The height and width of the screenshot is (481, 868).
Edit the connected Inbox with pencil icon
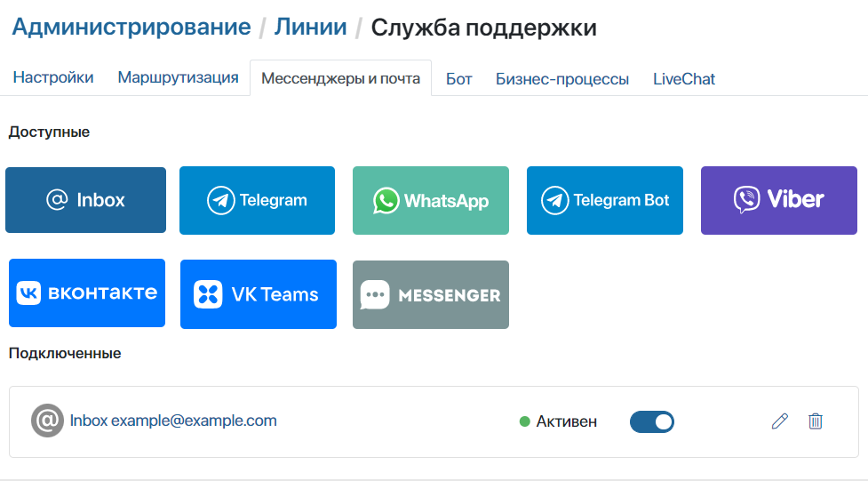click(779, 421)
